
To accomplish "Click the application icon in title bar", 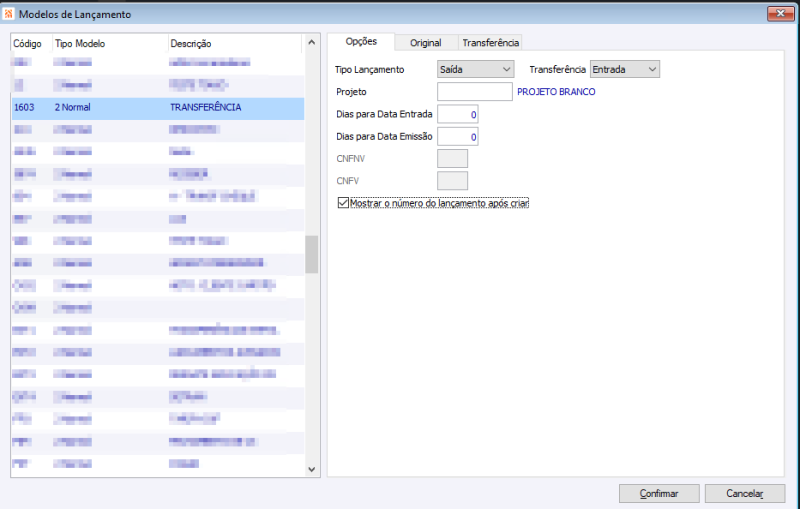I will (x=9, y=14).
